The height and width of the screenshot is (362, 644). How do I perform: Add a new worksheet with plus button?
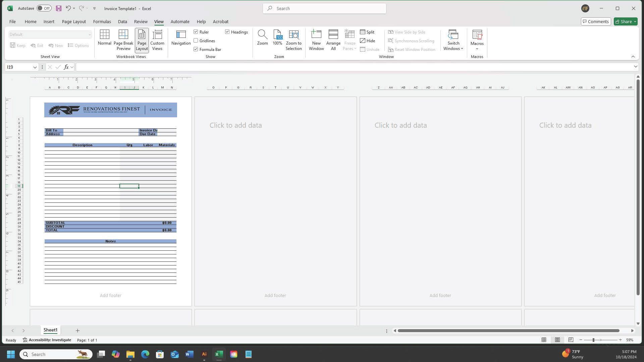click(77, 330)
